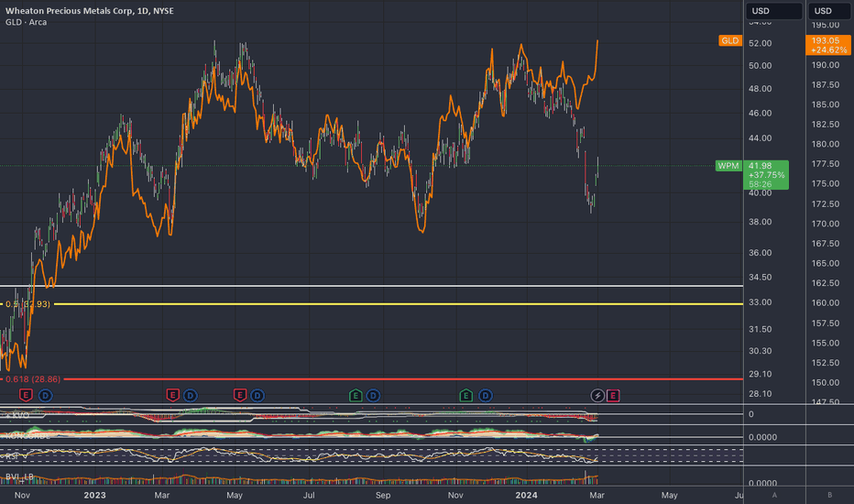Click the Sep label on the time axis
This screenshot has width=854, height=504.
coord(383,495)
